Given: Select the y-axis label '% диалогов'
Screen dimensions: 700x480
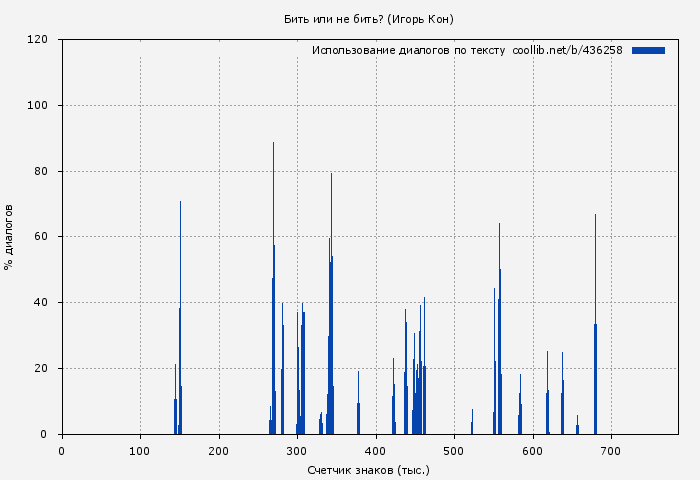Looking at the screenshot, I should 9,237.
